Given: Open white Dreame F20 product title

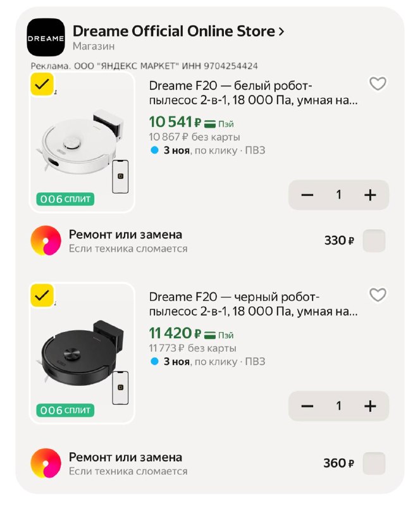Looking at the screenshot, I should 253,93.
